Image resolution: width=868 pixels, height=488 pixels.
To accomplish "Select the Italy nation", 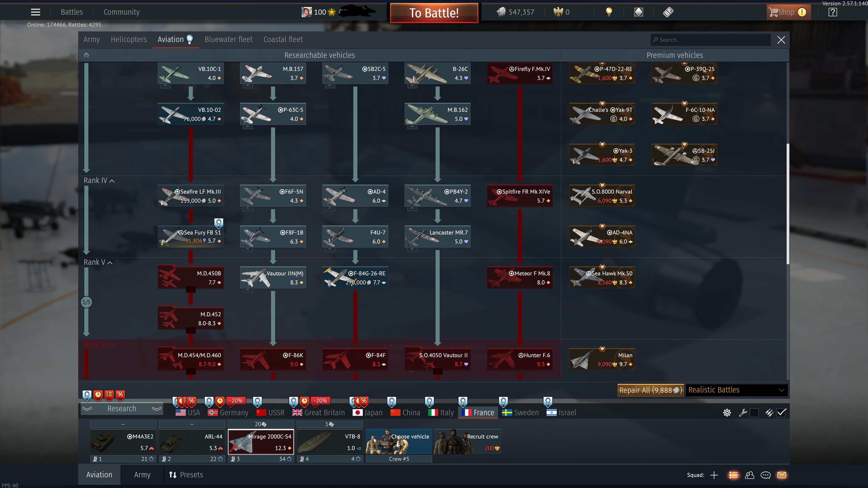I will pyautogui.click(x=441, y=413).
